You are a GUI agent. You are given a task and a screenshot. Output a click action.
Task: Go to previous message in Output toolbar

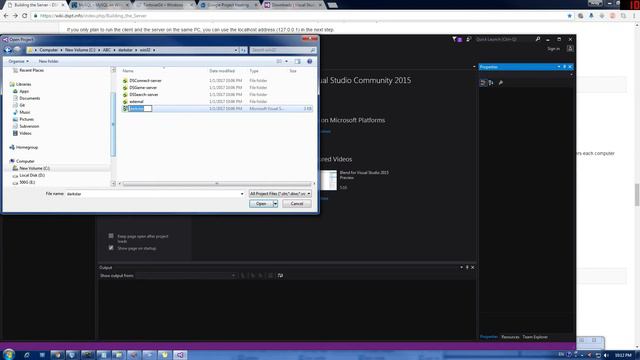[x=252, y=276]
